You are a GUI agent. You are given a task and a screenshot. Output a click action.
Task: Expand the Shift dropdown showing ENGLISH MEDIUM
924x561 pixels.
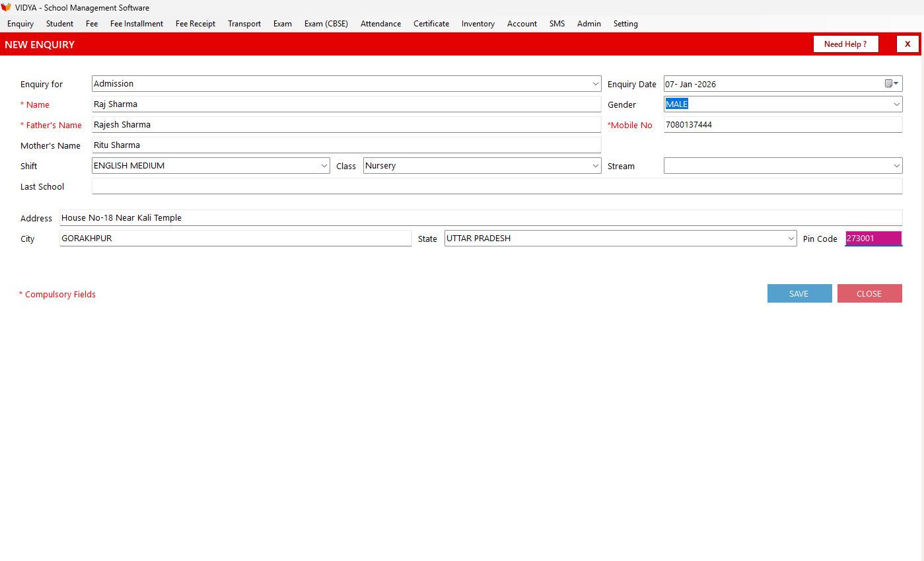pos(324,166)
